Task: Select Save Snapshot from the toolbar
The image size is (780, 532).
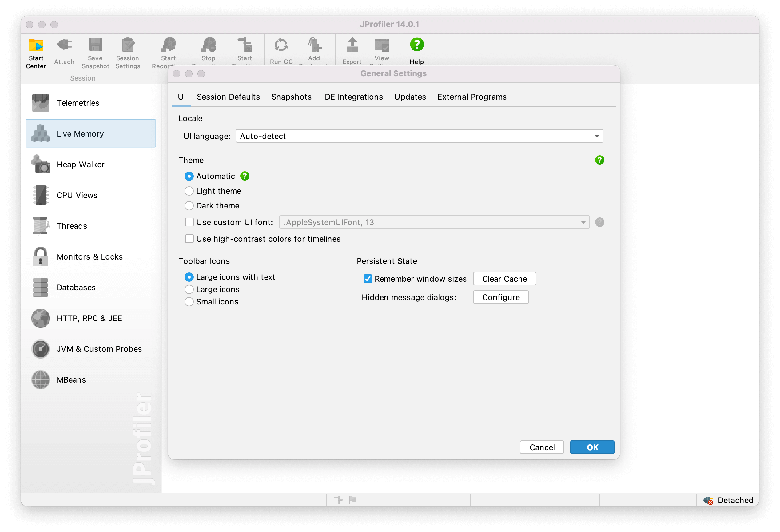Action: coord(95,53)
